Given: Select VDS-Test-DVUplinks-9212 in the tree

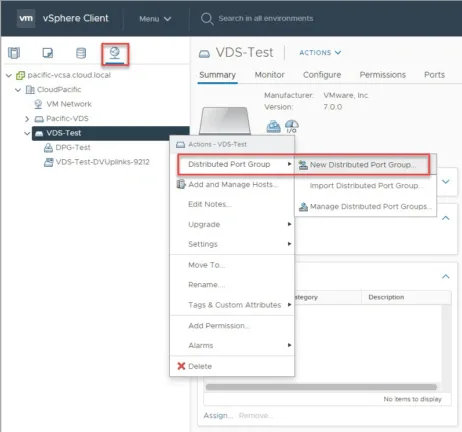Looking at the screenshot, I should coord(103,162).
